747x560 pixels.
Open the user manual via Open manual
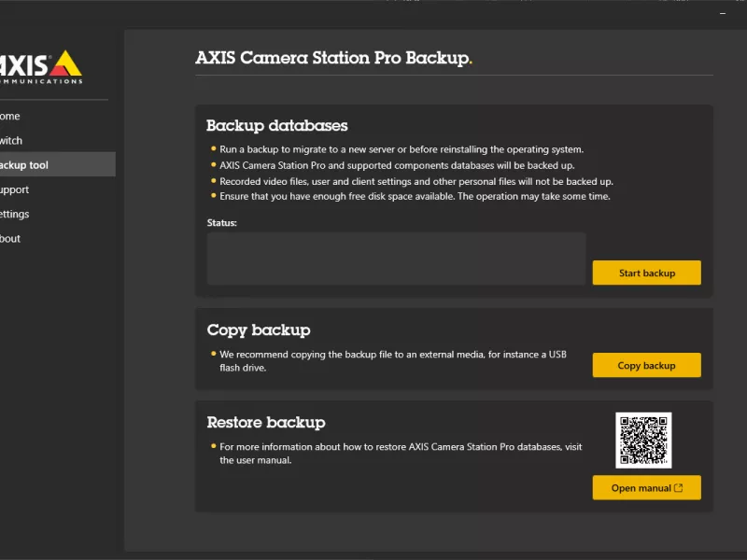click(646, 487)
